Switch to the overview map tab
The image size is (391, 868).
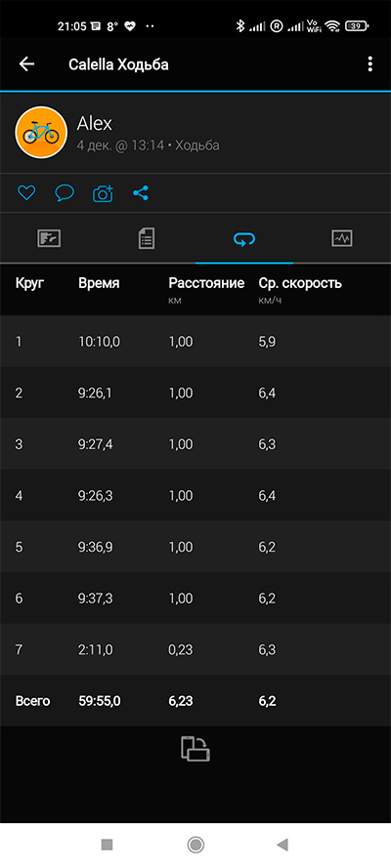(49, 238)
